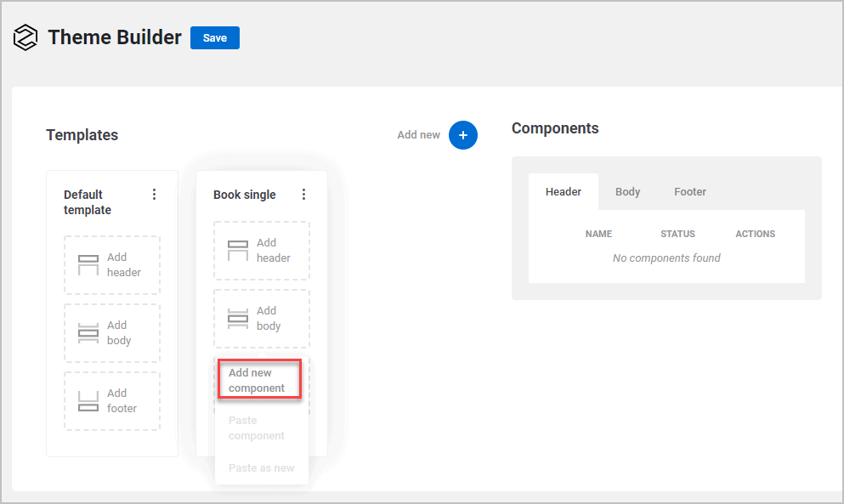Click body icon in Book single template
The height and width of the screenshot is (504, 844).
(x=238, y=319)
